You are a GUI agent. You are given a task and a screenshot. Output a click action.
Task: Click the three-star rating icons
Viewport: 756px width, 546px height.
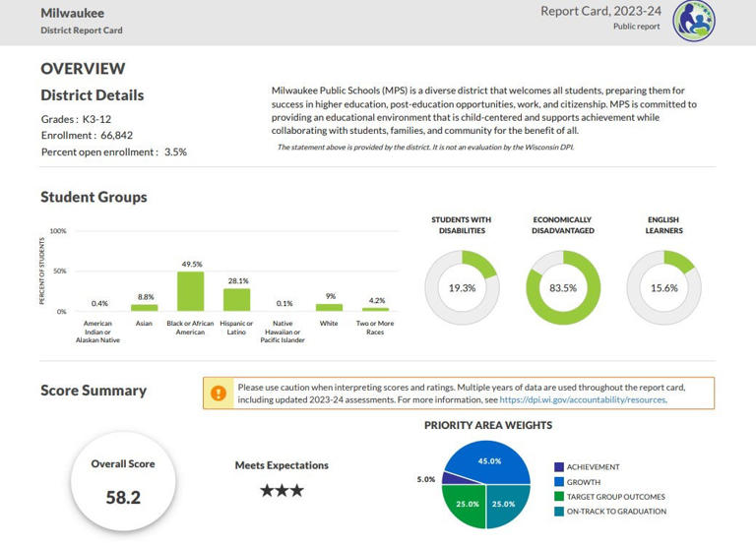283,491
